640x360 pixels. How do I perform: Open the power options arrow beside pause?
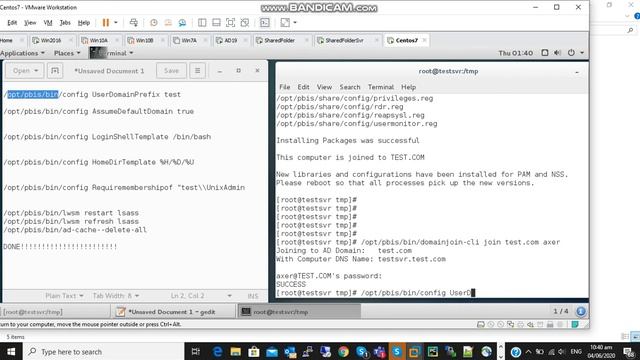pos(116,23)
